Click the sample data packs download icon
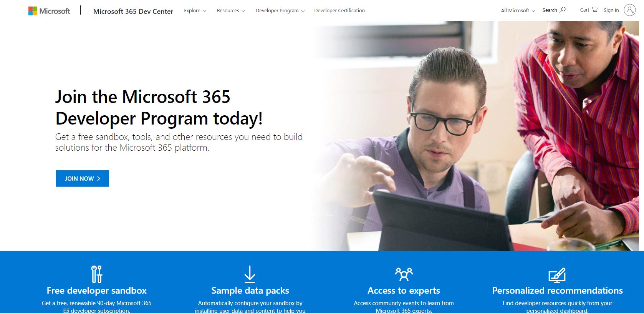 pyautogui.click(x=250, y=274)
